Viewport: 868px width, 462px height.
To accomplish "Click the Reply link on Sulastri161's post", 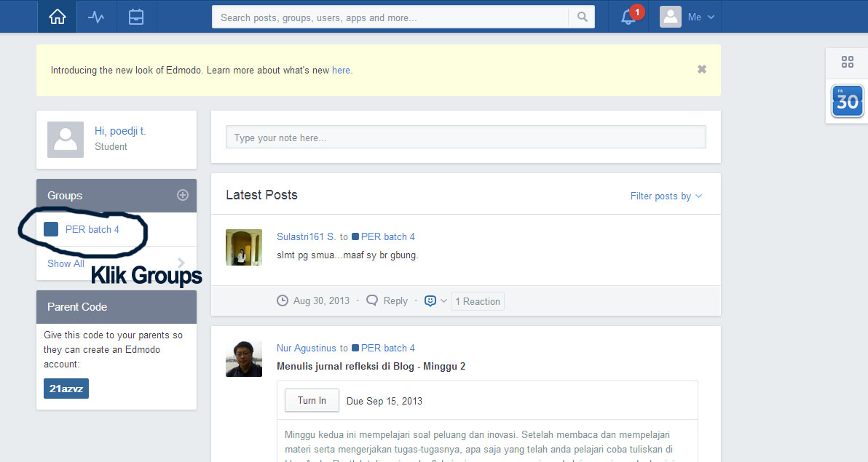I will [395, 300].
